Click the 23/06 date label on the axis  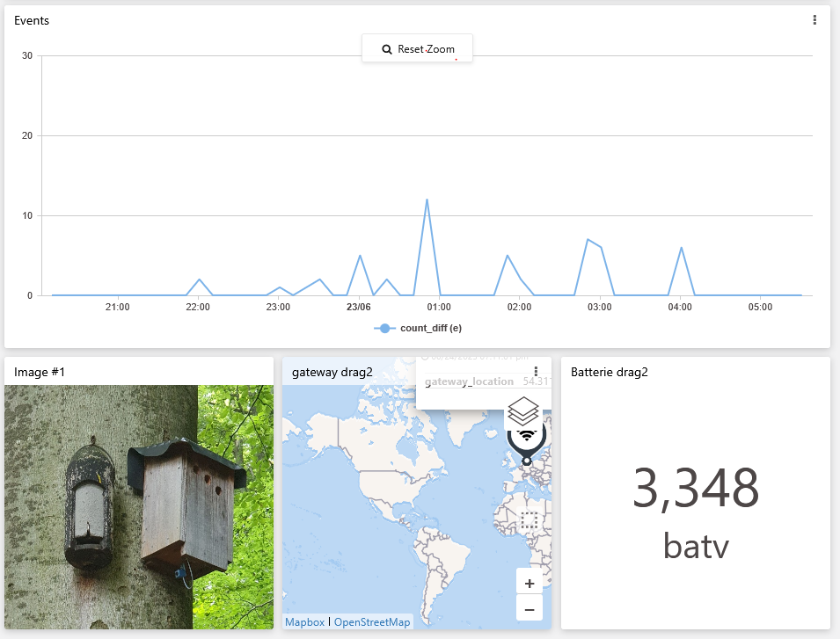tap(358, 307)
